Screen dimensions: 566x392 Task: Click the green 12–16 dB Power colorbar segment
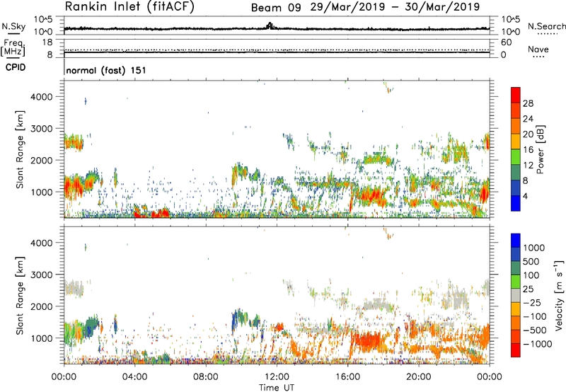tap(516, 157)
